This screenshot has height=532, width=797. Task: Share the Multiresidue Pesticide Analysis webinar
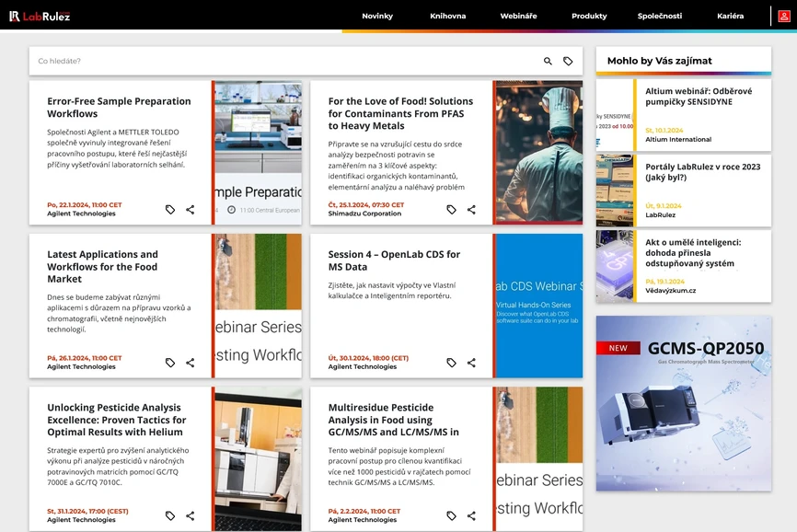coord(471,516)
